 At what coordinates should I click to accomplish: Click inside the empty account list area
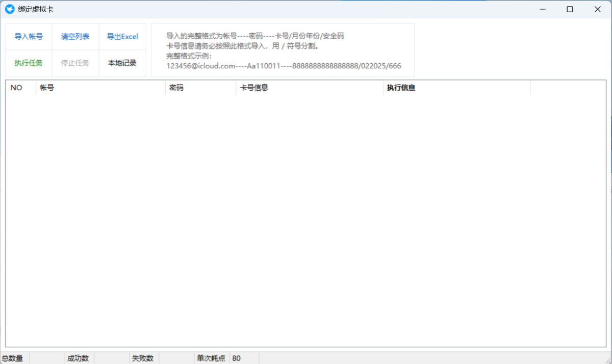(306, 221)
